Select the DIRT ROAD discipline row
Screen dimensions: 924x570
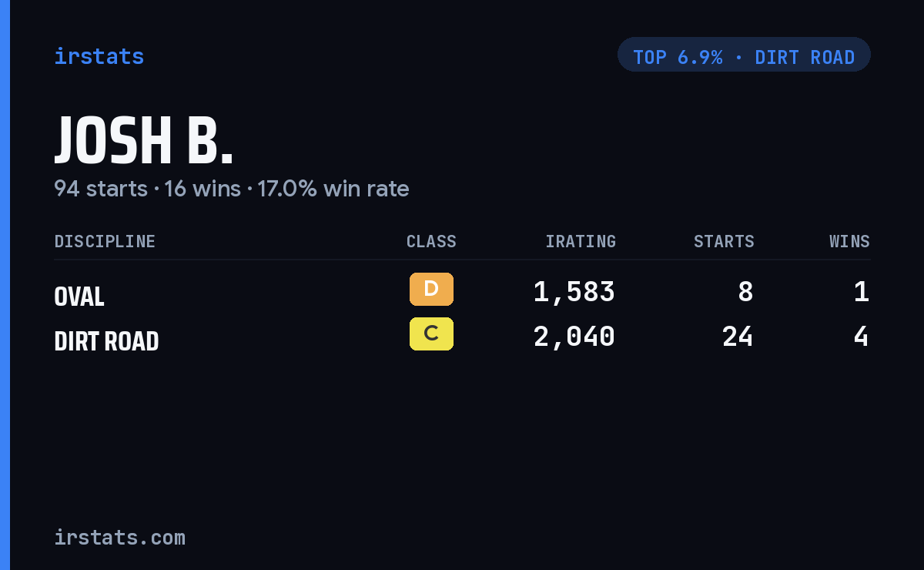tap(462, 337)
